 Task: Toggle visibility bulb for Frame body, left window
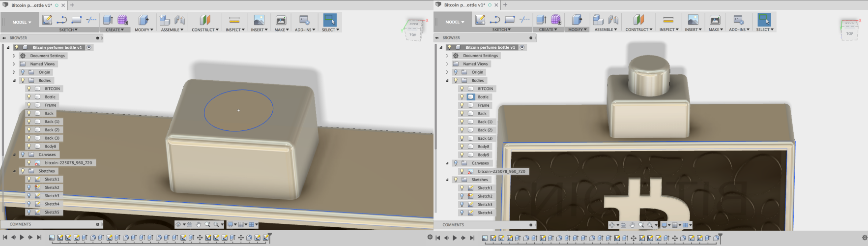(x=29, y=105)
